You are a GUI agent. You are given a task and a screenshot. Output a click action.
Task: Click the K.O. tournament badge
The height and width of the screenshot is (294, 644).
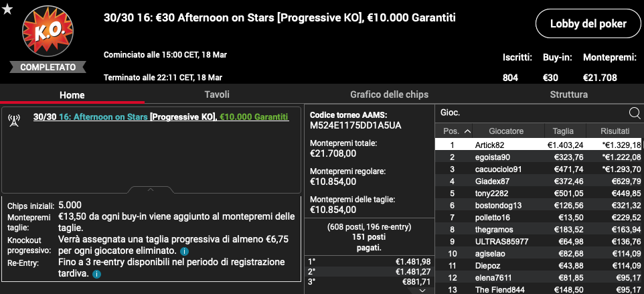[48, 31]
